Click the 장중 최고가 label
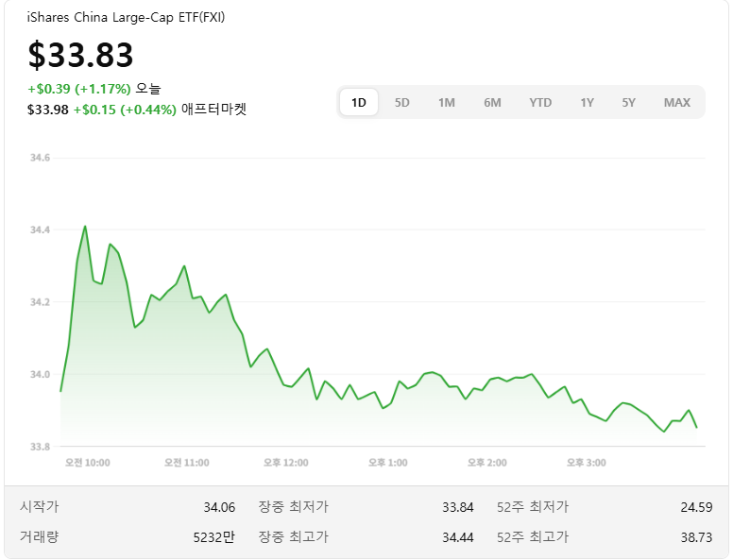This screenshot has height=560, width=733. (x=294, y=536)
